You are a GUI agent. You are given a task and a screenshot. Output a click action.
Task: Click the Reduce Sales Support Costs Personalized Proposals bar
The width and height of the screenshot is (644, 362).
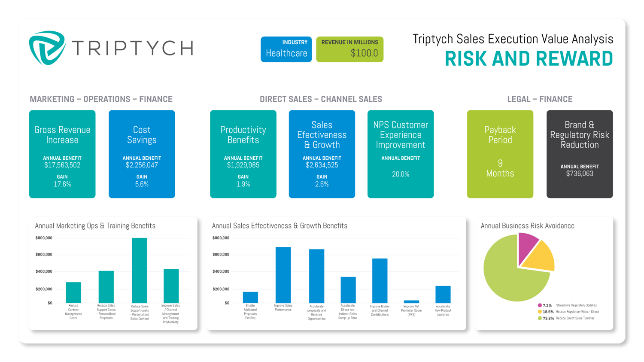(x=106, y=287)
